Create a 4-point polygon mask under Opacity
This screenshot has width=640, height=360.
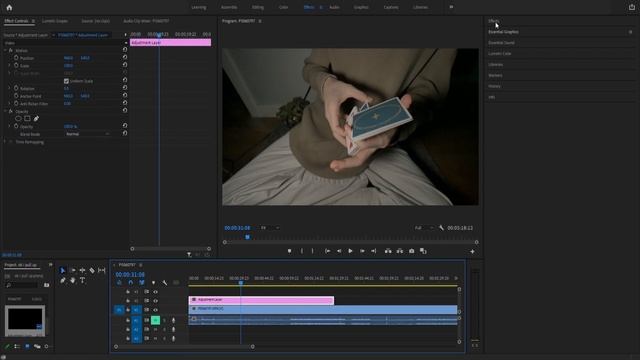point(27,119)
